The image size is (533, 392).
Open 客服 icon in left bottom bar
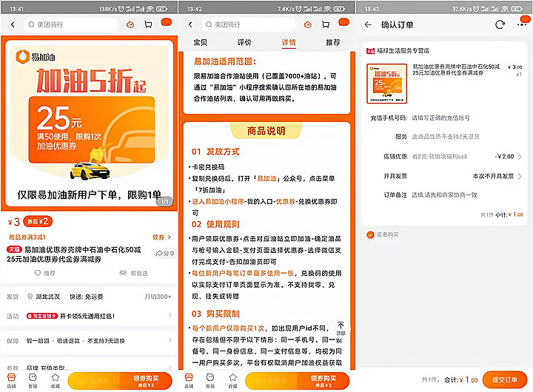(33, 380)
